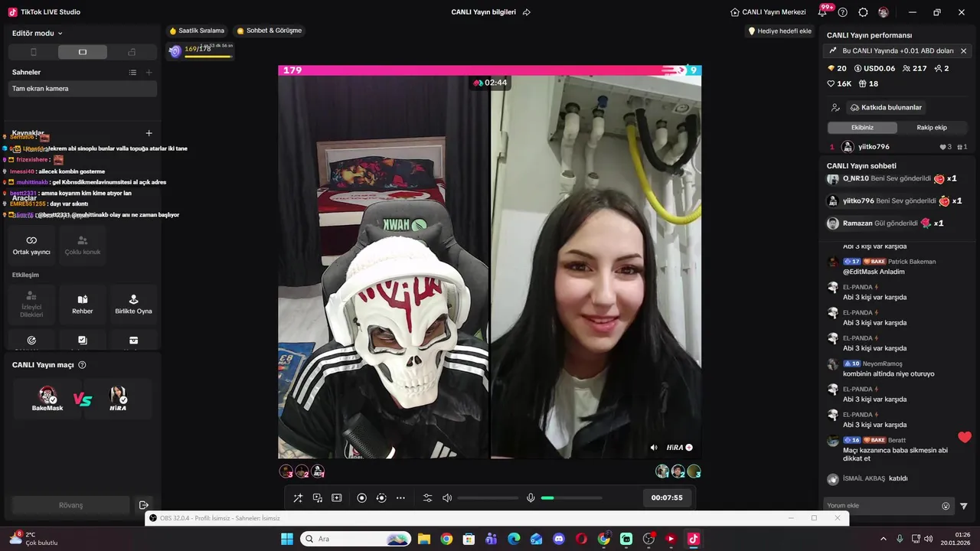Click Beratt's chat message

(x=895, y=455)
